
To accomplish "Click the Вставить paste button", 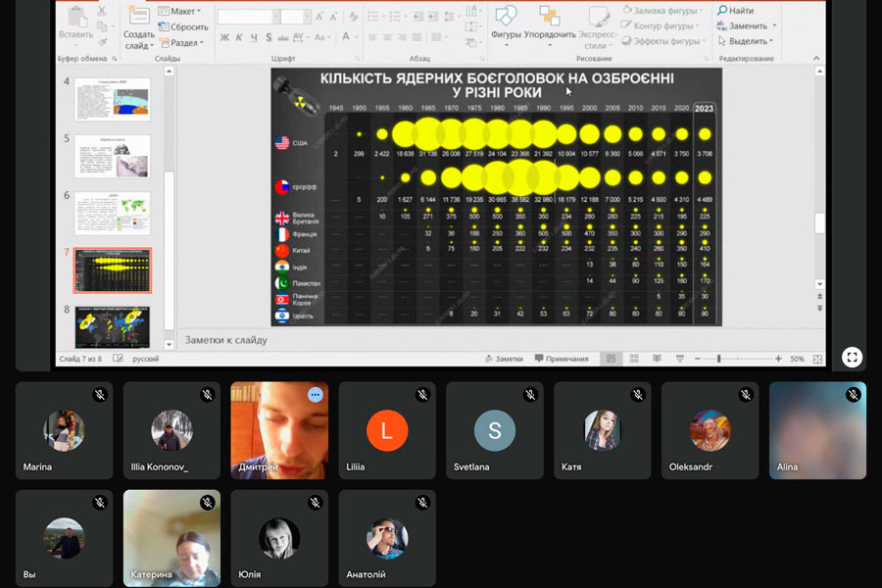I will click(x=75, y=26).
